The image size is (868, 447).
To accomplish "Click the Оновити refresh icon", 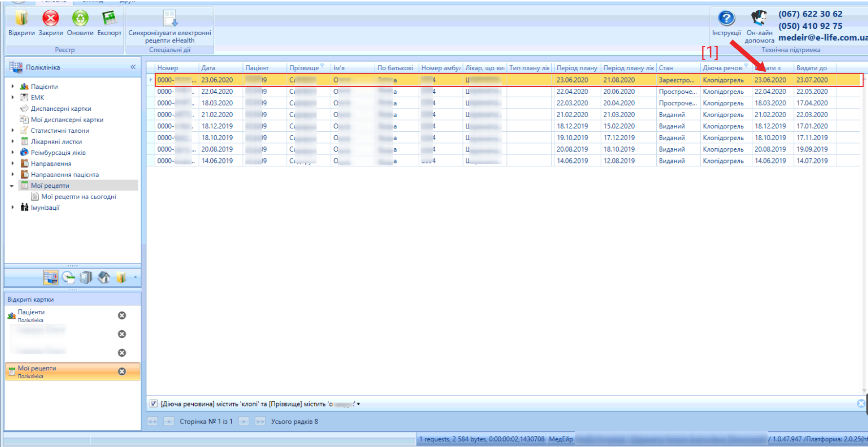I will click(x=80, y=19).
